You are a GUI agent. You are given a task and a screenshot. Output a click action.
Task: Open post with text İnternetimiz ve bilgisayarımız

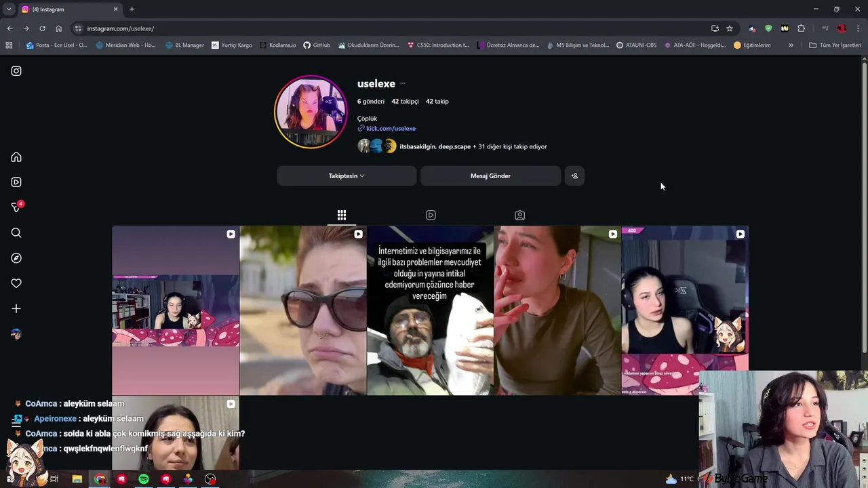[x=431, y=310]
